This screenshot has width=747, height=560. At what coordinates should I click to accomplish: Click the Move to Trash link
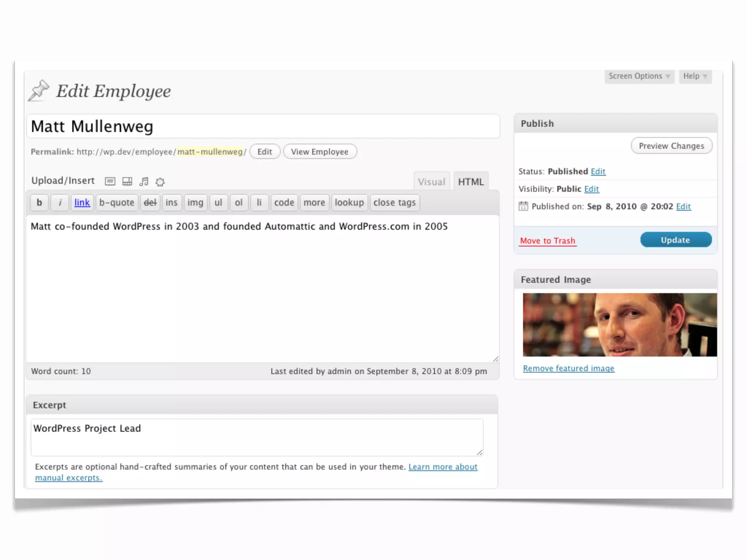[547, 241]
